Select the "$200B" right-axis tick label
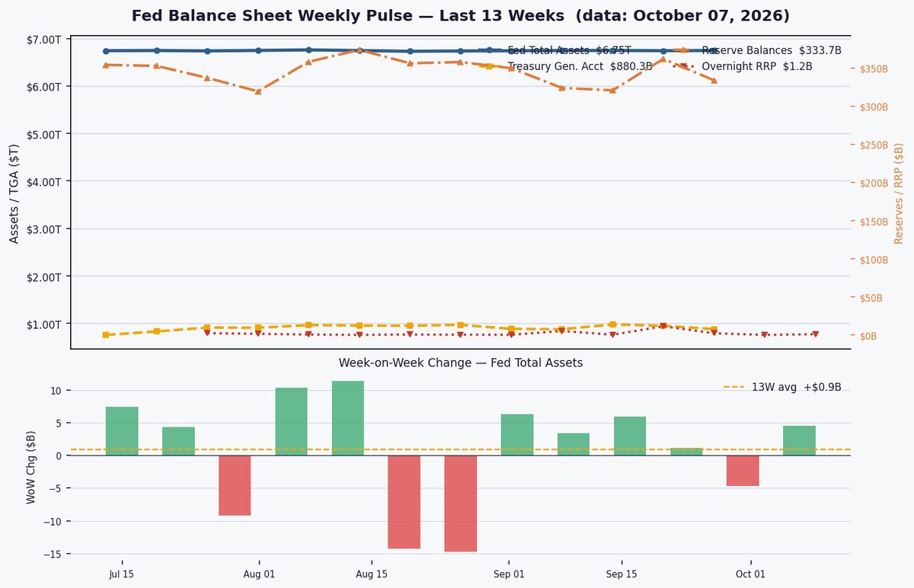This screenshot has width=914, height=588. (x=874, y=184)
